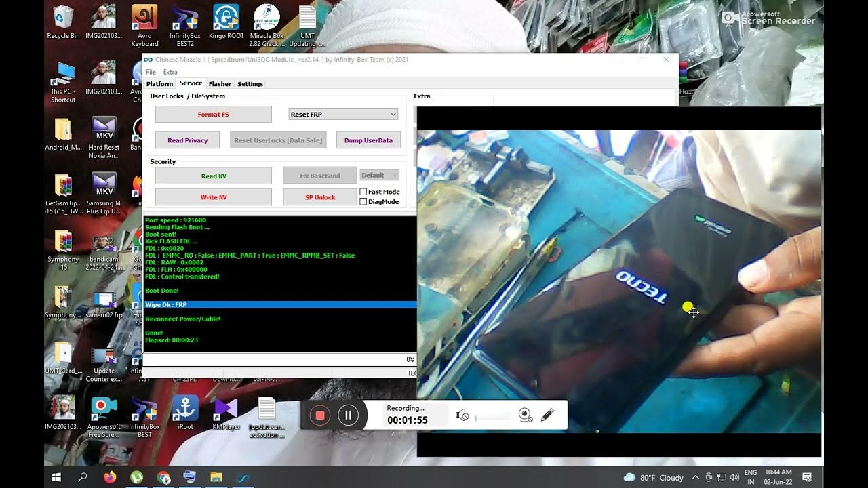Toggle the recorder webcam icon
The height and width of the screenshot is (488, 868).
point(526,415)
